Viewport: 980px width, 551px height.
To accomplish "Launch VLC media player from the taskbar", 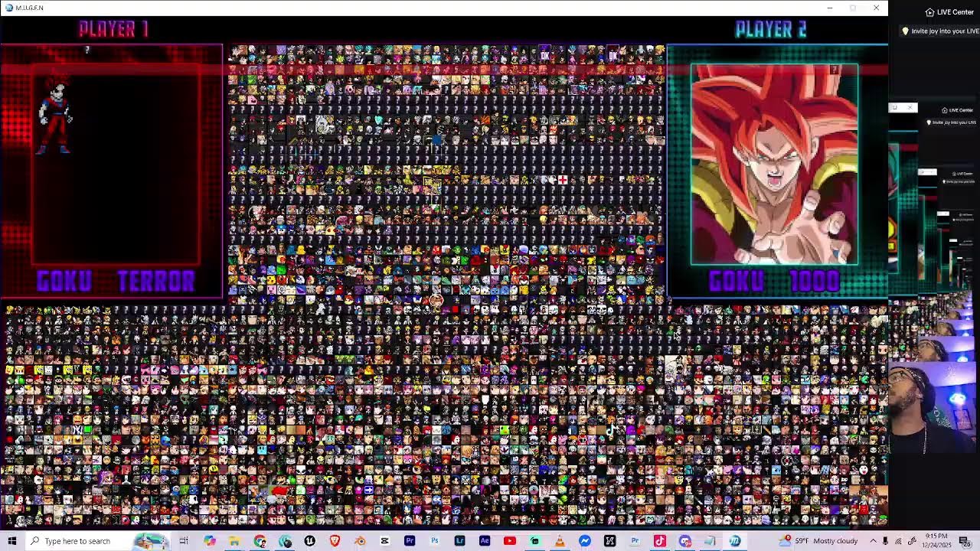I will tap(560, 541).
